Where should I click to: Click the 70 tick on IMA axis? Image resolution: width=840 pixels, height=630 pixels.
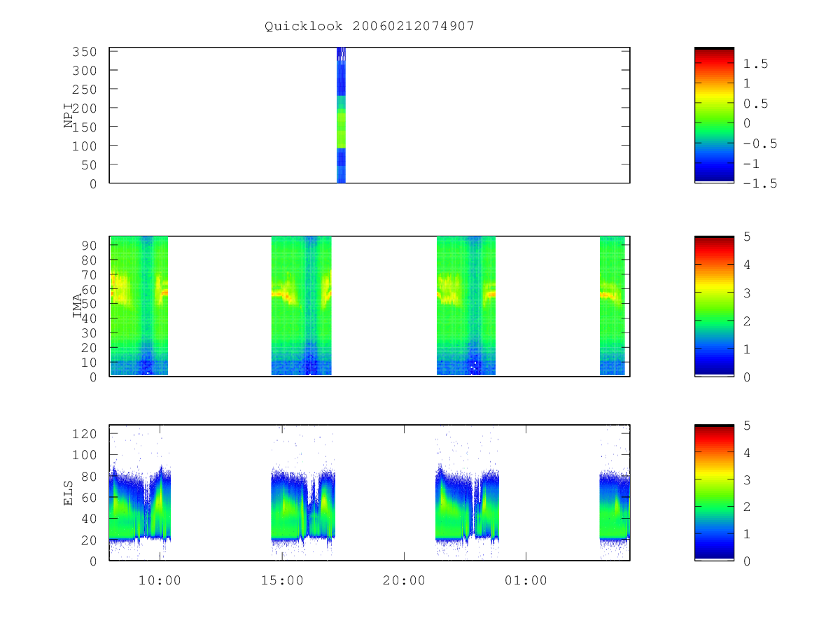(x=90, y=274)
